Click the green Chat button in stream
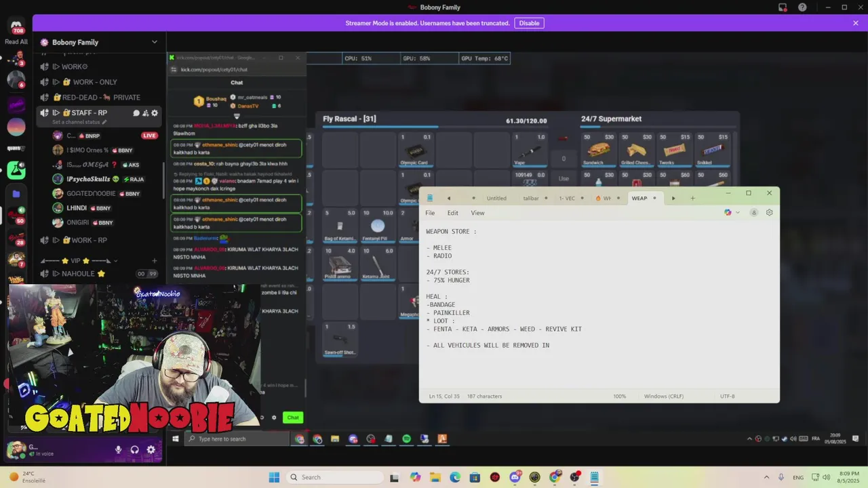Viewport: 868px width, 488px height. point(292,418)
